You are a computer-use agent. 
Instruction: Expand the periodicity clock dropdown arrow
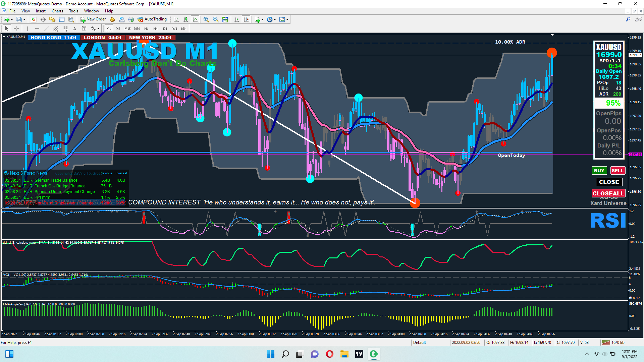click(x=275, y=19)
